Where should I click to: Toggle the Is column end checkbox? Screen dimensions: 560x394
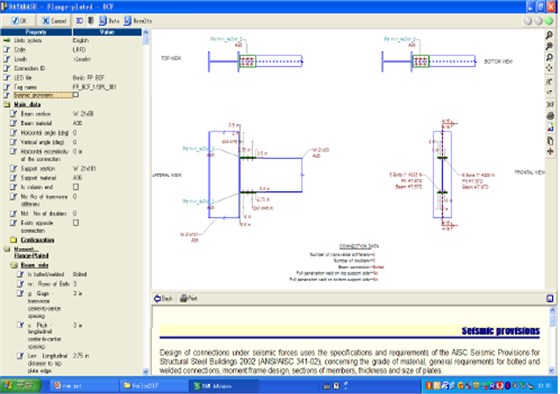point(76,187)
